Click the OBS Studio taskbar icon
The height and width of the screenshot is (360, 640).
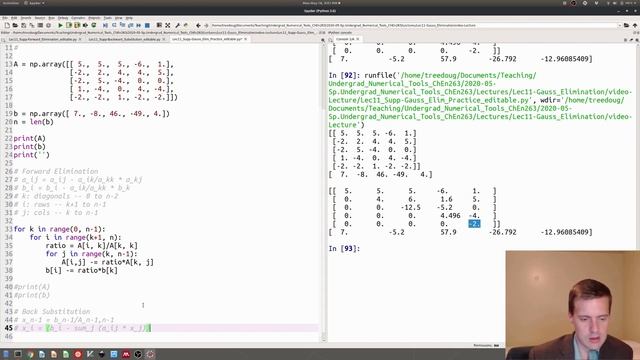pos(138,354)
